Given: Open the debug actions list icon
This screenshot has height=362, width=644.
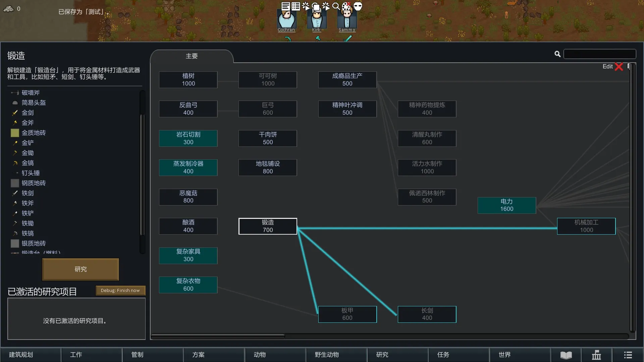Looking at the screenshot, I should click(296, 6).
